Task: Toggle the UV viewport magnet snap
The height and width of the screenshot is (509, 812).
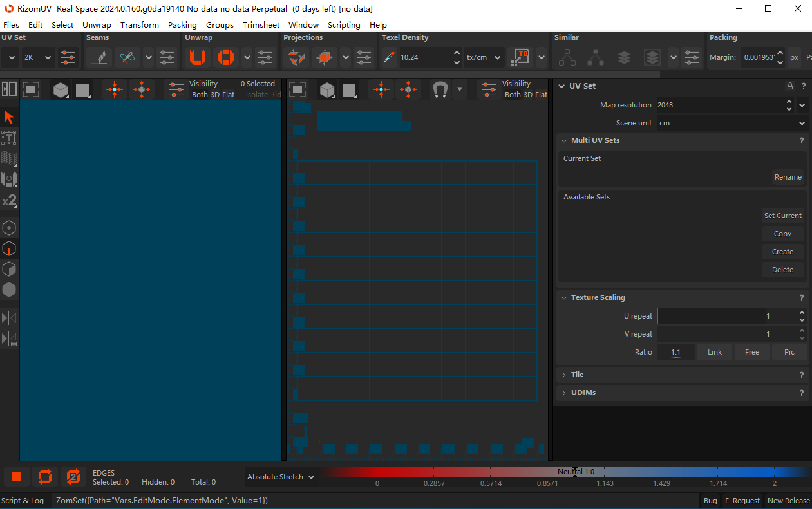Action: click(x=440, y=89)
